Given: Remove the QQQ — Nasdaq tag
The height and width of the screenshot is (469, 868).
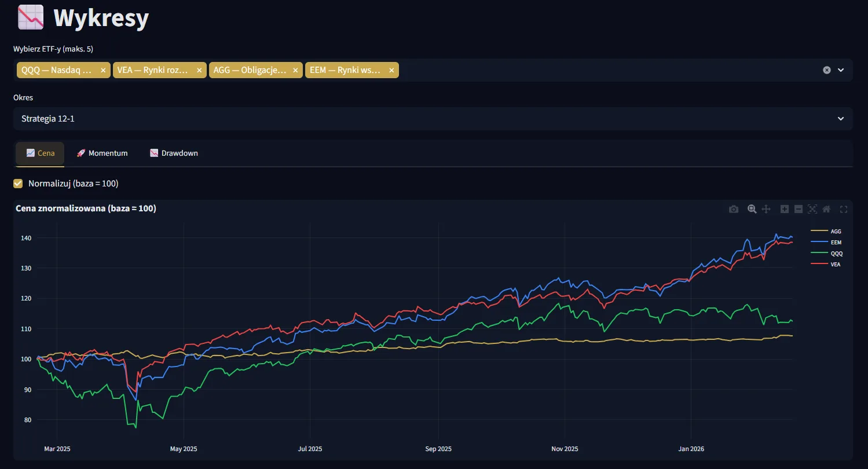Looking at the screenshot, I should 103,70.
